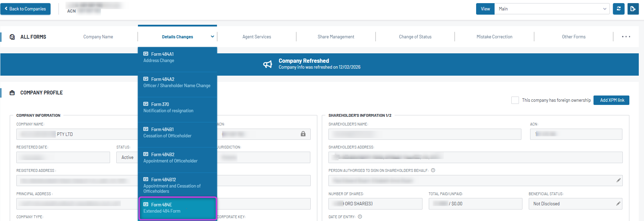The width and height of the screenshot is (644, 221).
Task: Select Form 484E Extended 484 Form
Action: [177, 208]
